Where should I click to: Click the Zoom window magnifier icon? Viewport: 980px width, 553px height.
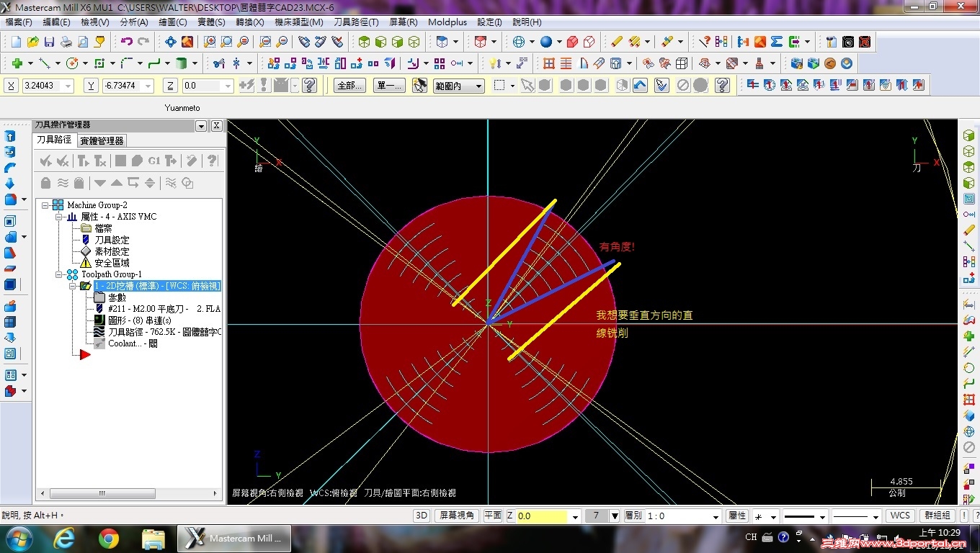(x=210, y=42)
